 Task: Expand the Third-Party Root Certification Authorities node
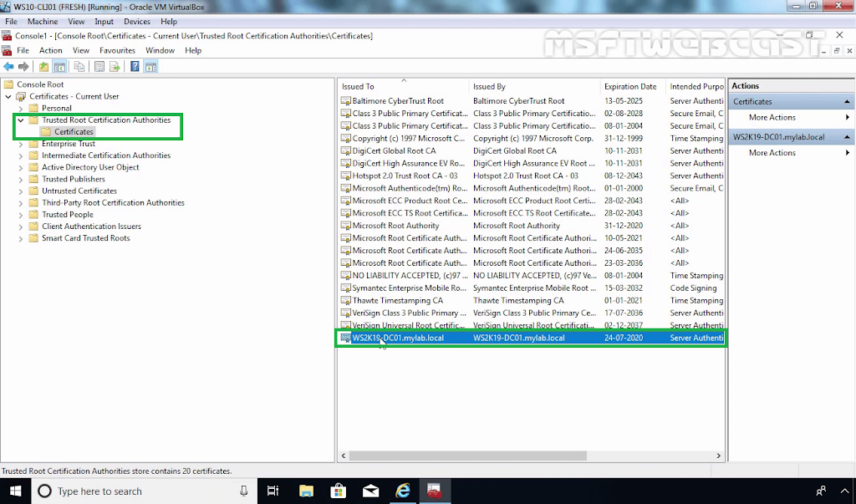tap(21, 203)
